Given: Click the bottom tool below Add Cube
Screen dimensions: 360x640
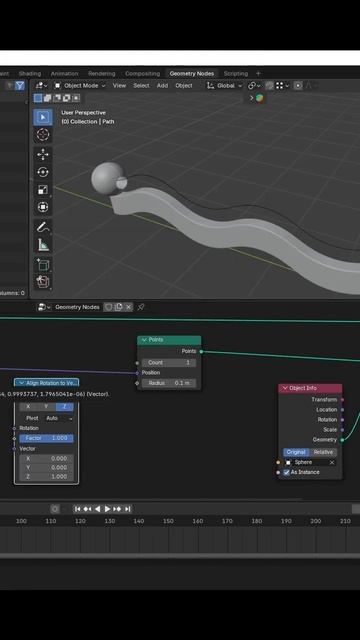Looking at the screenshot, I should point(43,282).
